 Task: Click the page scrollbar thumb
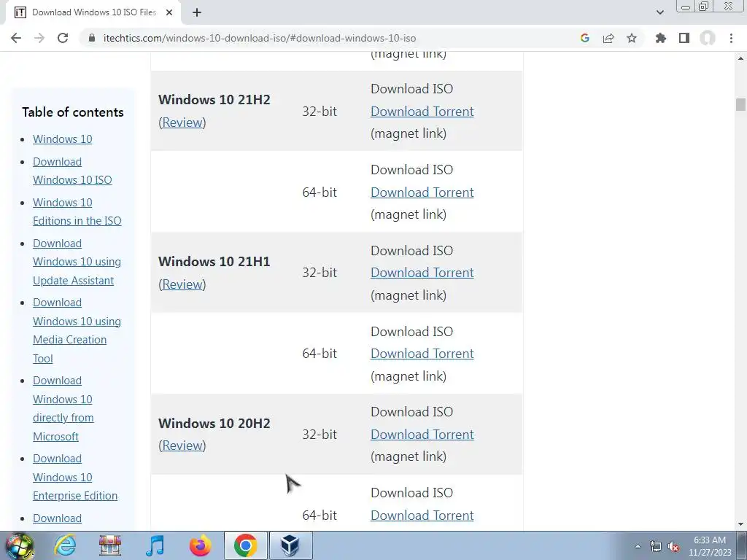click(740, 104)
